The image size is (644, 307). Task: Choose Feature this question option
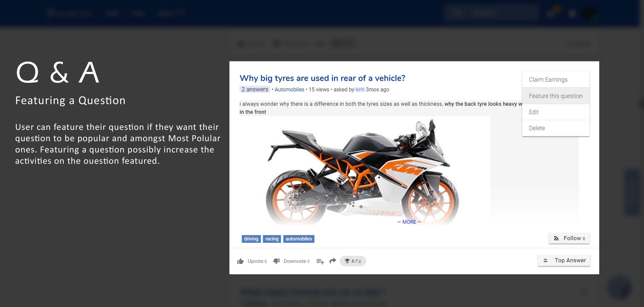[555, 96]
